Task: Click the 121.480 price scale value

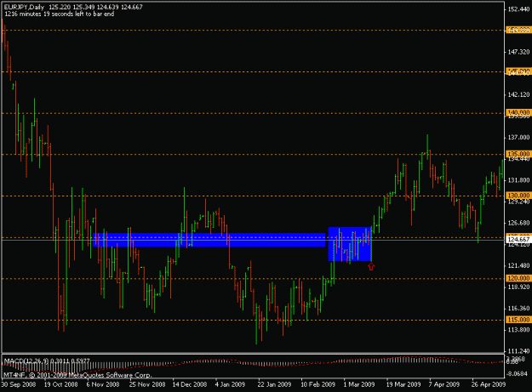Action: pyautogui.click(x=518, y=265)
